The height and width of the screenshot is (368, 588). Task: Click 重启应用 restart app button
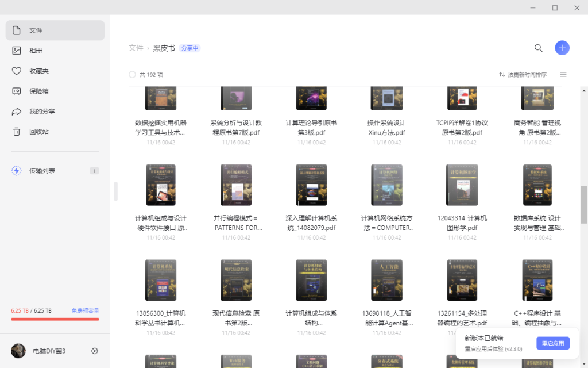553,343
